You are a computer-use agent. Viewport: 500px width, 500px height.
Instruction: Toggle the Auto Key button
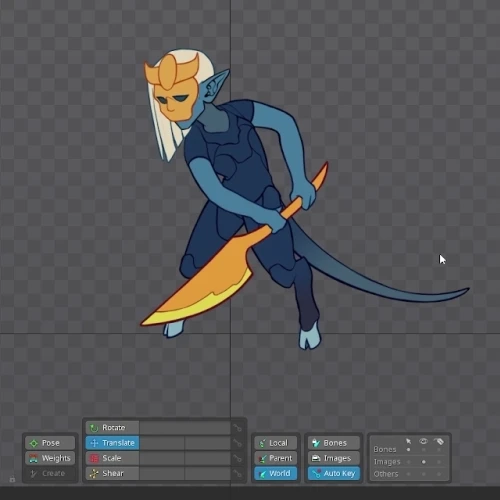pyautogui.click(x=334, y=473)
